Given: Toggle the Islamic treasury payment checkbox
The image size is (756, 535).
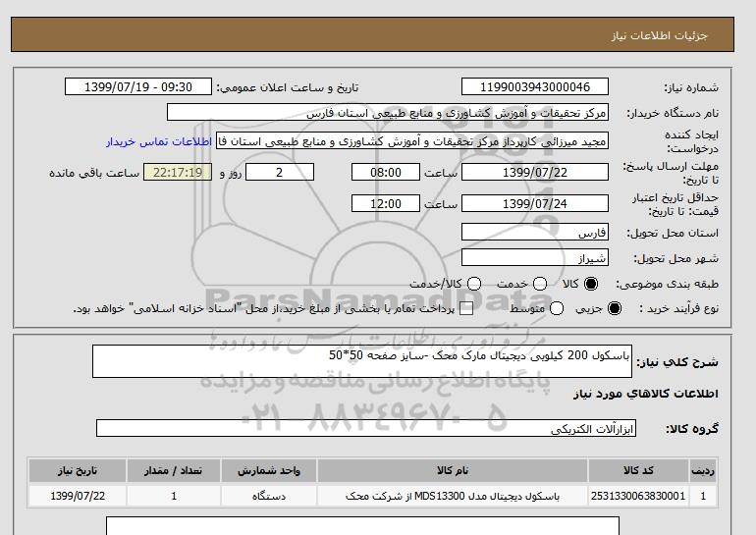Looking at the screenshot, I should 466,308.
